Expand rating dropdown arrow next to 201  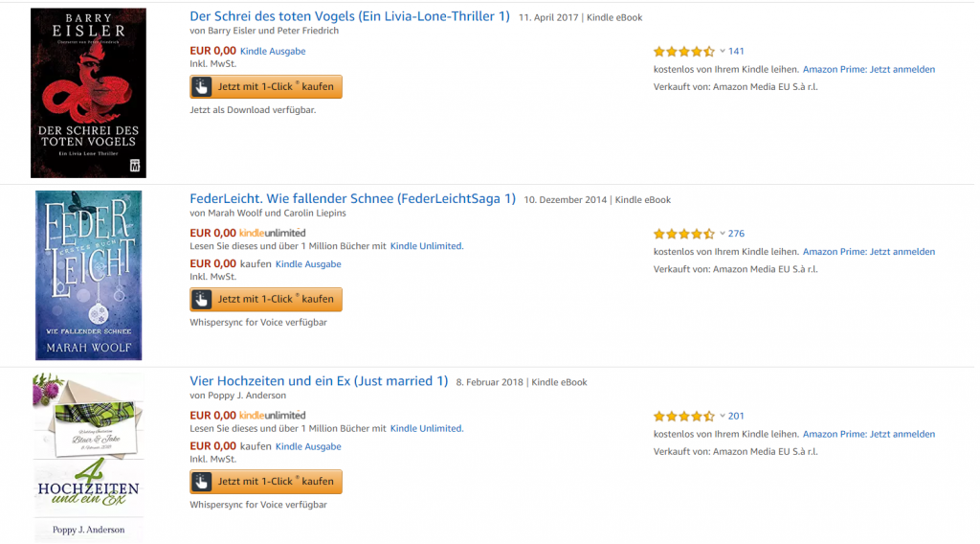(722, 417)
